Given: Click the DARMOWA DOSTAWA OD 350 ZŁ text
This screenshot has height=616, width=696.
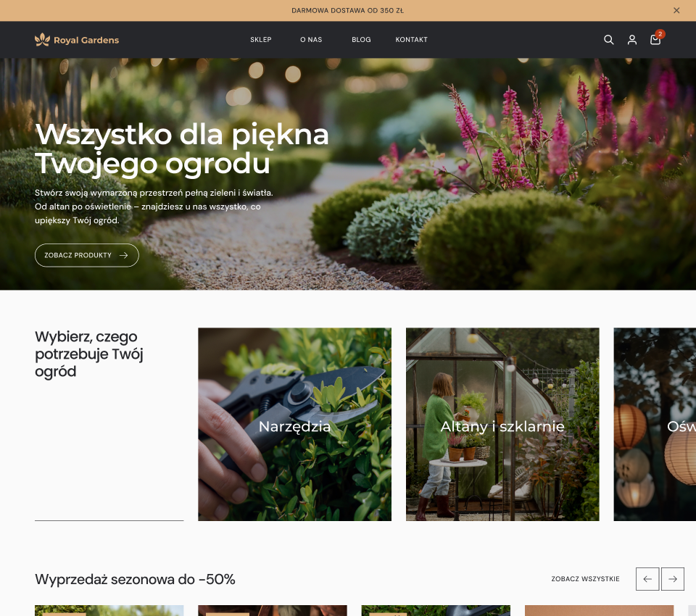Looking at the screenshot, I should [x=347, y=10].
